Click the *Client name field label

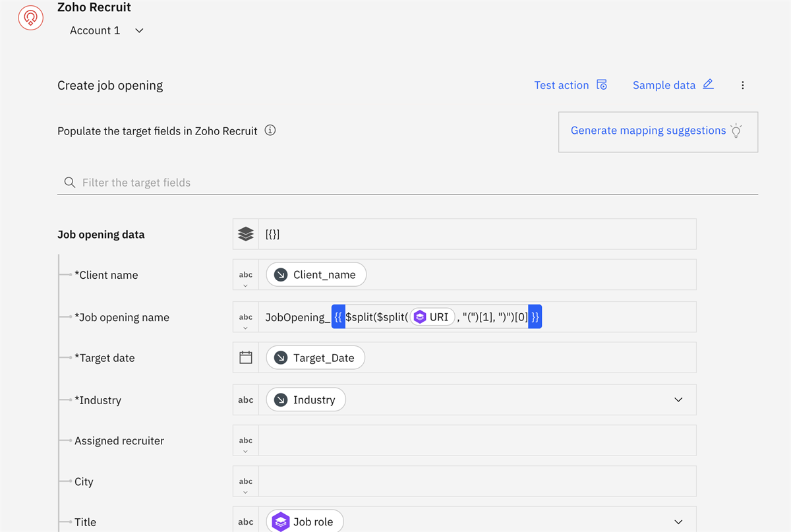click(106, 276)
